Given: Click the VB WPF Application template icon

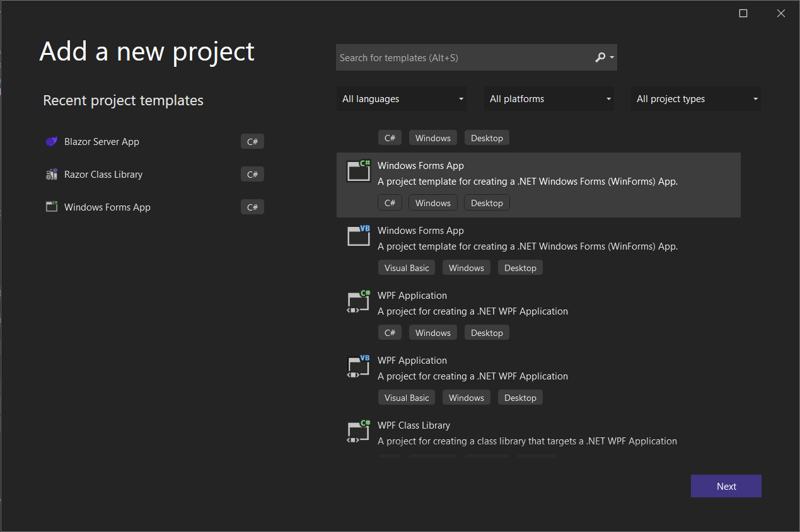Looking at the screenshot, I should tap(359, 366).
